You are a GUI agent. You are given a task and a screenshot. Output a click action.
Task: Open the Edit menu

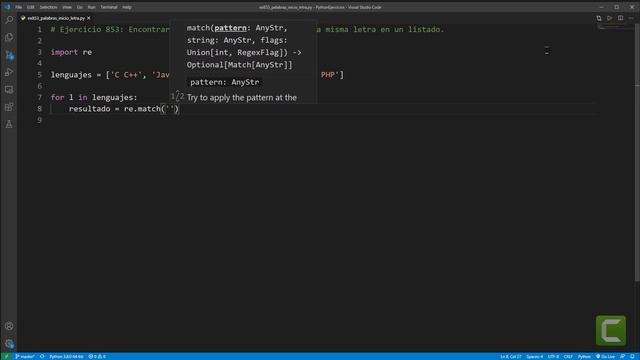(31, 7)
